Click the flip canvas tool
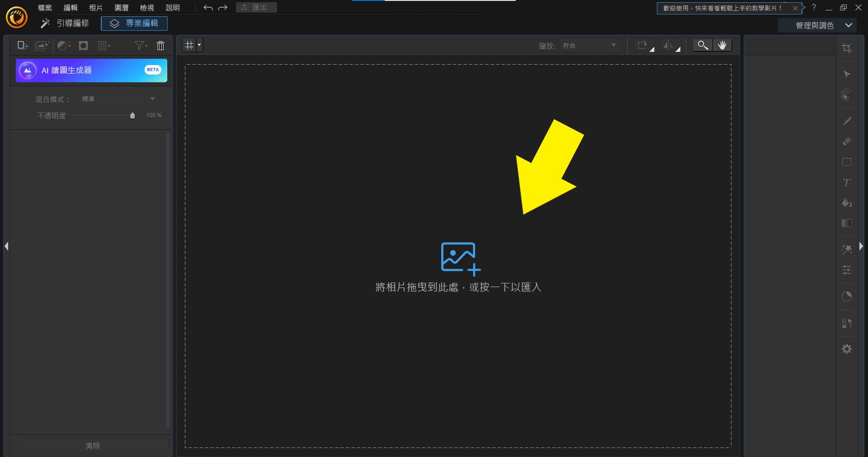 pos(671,46)
